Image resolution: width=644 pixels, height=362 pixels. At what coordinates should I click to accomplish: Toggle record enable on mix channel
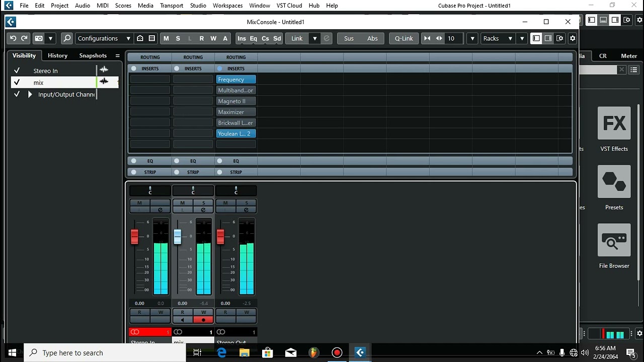click(203, 320)
